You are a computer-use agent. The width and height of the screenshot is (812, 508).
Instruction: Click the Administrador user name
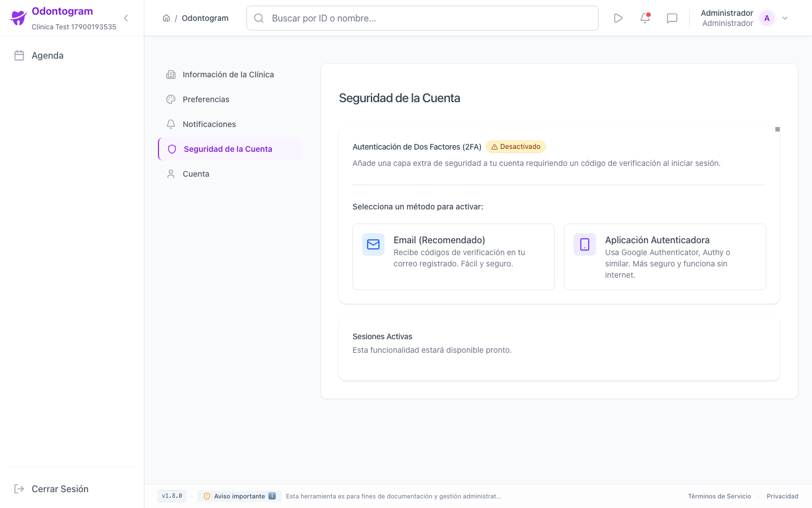point(727,13)
